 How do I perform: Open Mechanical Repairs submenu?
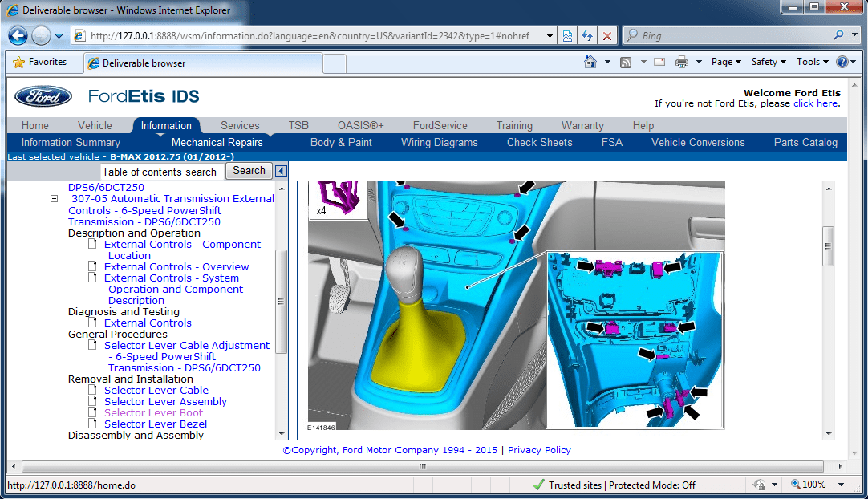tap(217, 142)
